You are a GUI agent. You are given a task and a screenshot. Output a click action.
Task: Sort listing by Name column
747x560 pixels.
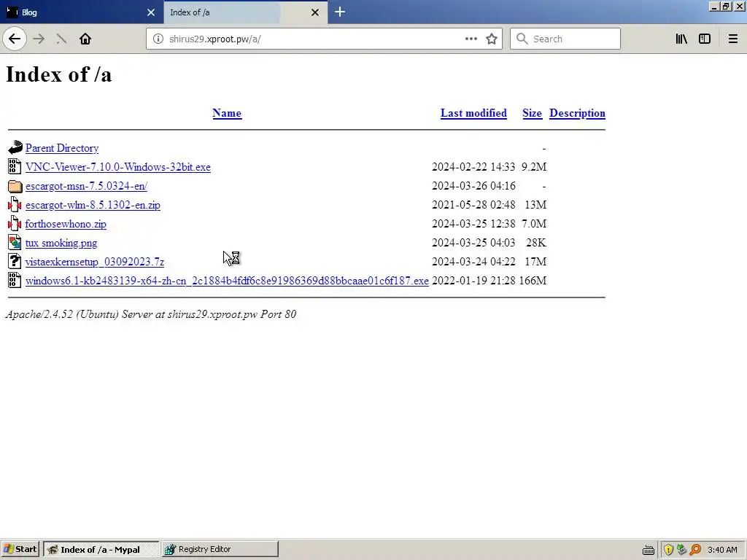click(x=227, y=113)
